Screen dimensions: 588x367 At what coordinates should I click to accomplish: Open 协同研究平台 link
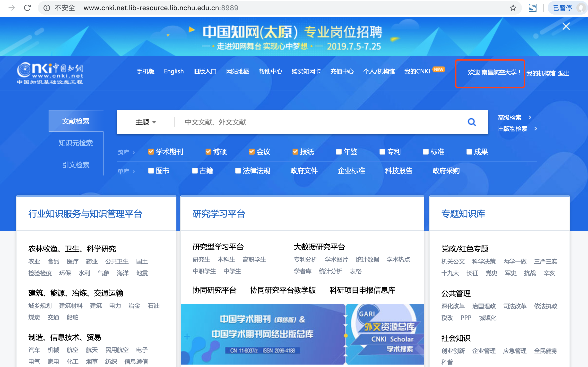coord(214,290)
